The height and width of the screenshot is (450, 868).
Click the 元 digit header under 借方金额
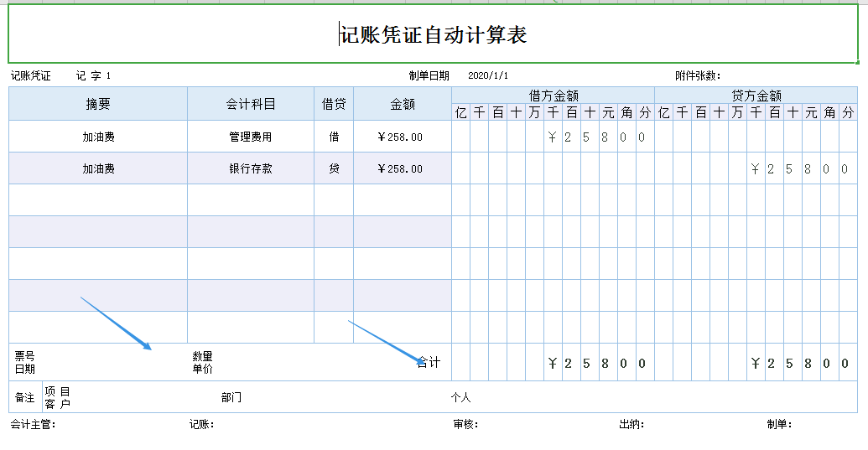click(608, 113)
